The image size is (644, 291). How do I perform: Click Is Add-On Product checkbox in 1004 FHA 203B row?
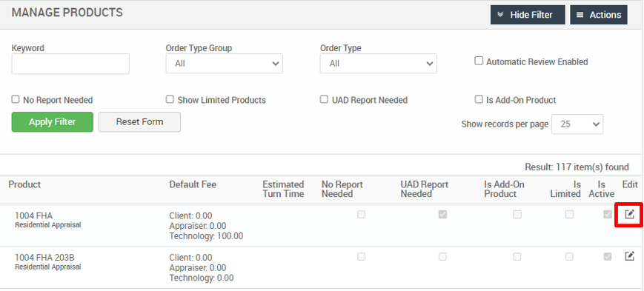click(x=517, y=256)
